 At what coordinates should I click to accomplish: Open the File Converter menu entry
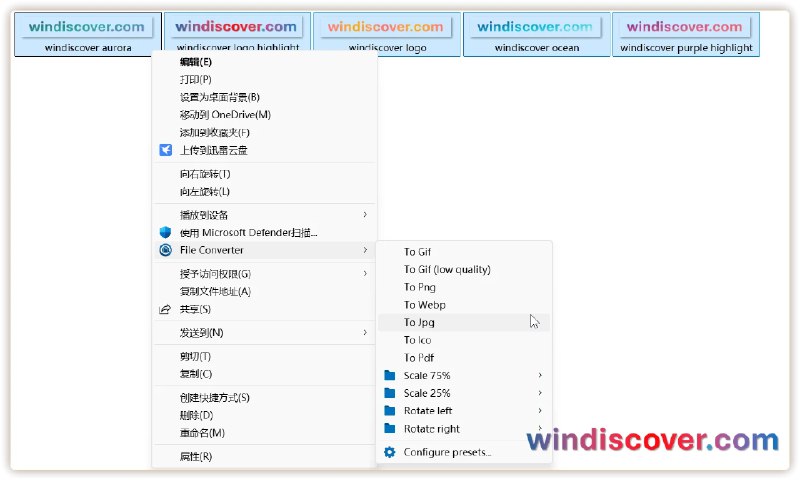(264, 250)
